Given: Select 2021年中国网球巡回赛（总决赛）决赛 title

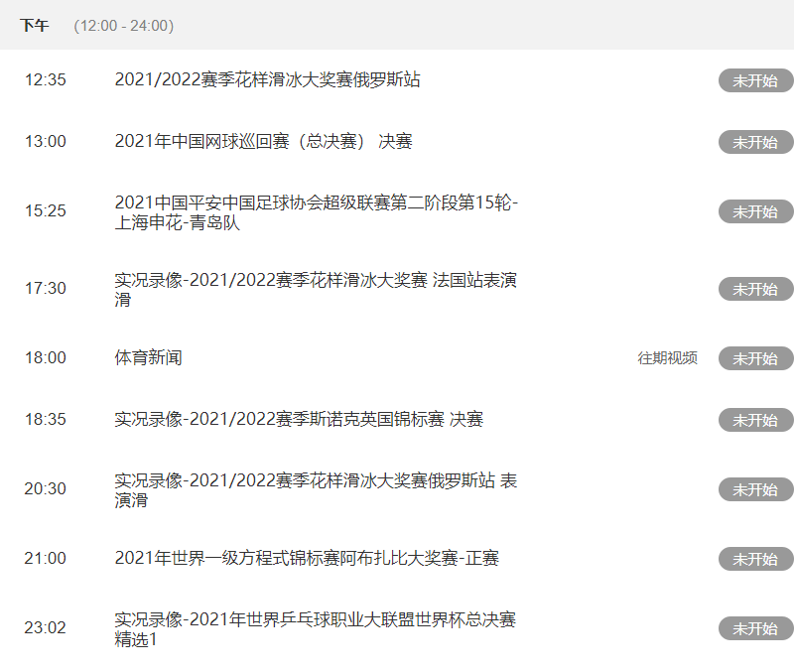Looking at the screenshot, I should [x=263, y=141].
